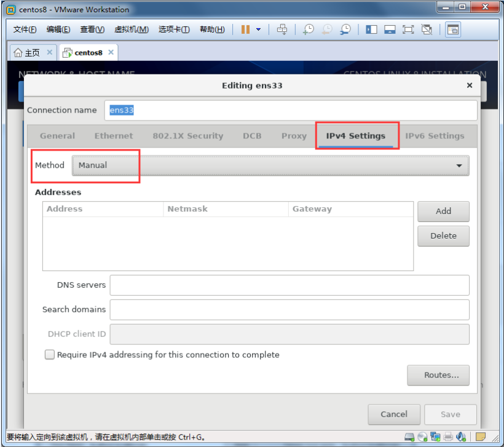504x447 pixels.
Task: Enter full screen mode via toolbar icon
Action: pos(408,30)
